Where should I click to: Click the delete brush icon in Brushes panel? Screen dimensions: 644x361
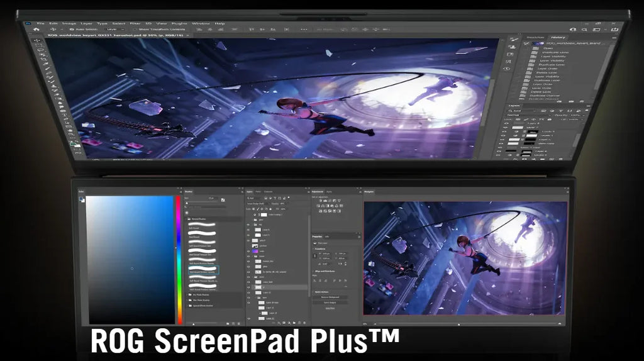[x=238, y=324]
